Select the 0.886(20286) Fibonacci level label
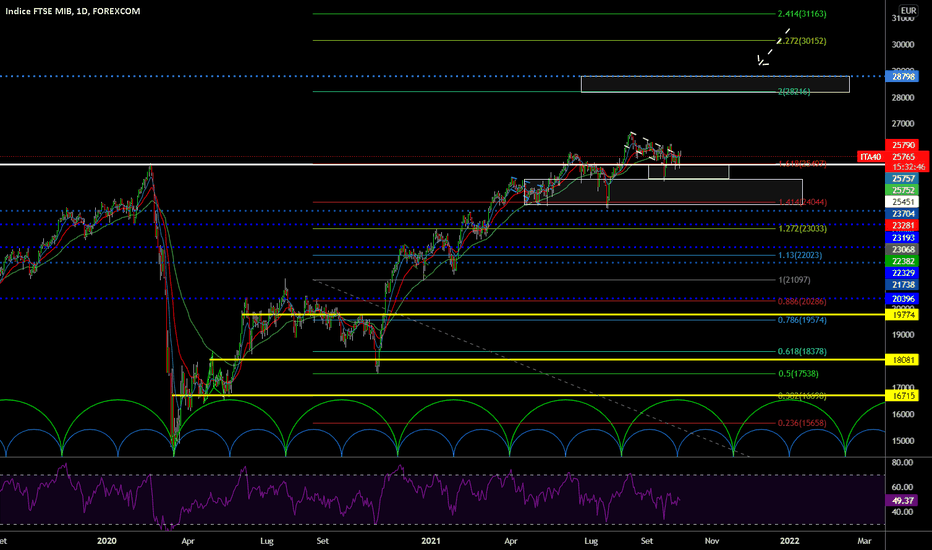The height and width of the screenshot is (550, 932). click(x=802, y=301)
